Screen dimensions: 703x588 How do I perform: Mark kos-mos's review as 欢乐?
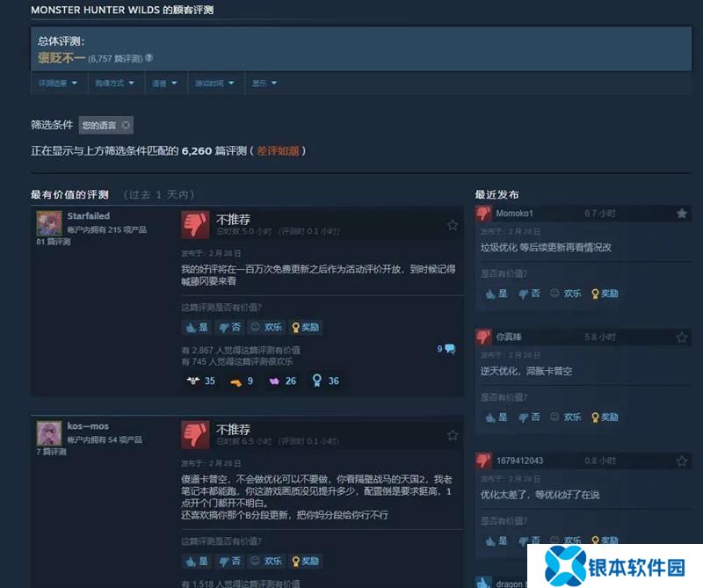(266, 561)
